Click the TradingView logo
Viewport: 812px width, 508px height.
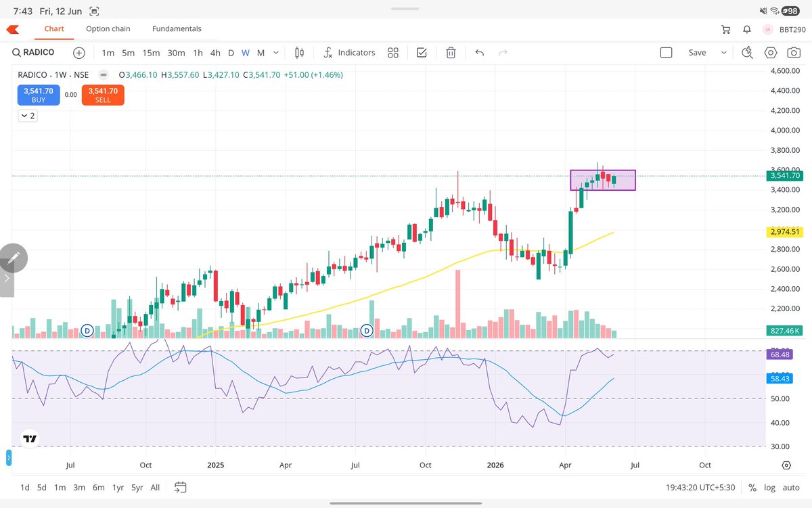(30, 439)
